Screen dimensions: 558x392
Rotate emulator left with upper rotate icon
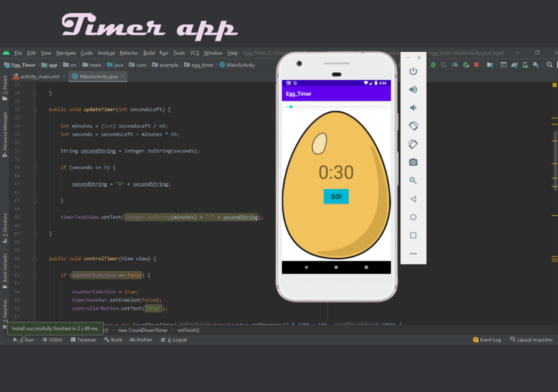pyautogui.click(x=413, y=126)
